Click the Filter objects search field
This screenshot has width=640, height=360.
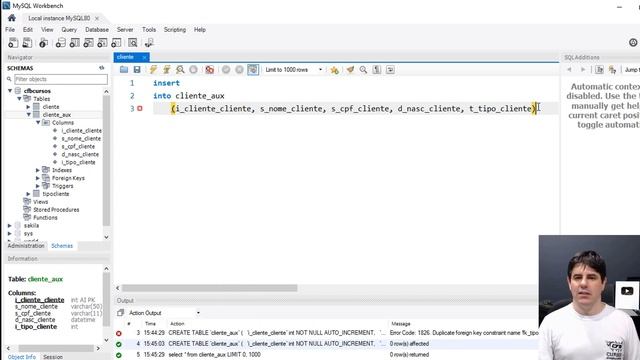pos(61,79)
